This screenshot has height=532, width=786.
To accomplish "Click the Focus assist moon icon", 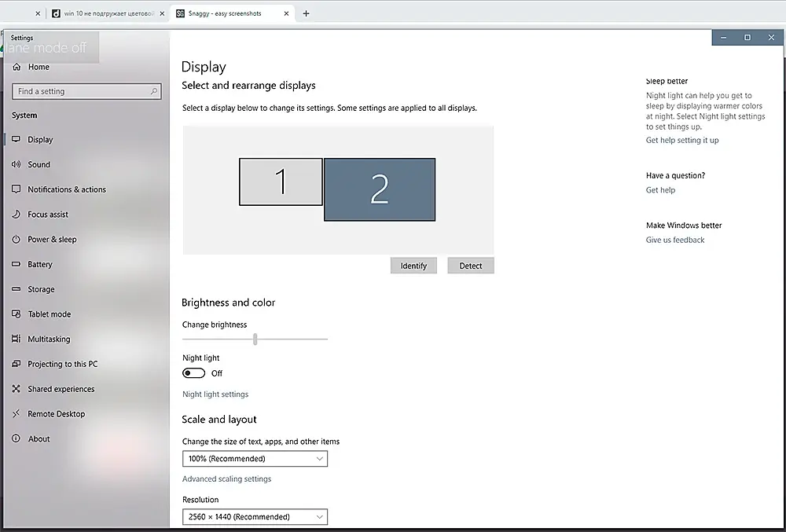I will 16,215.
